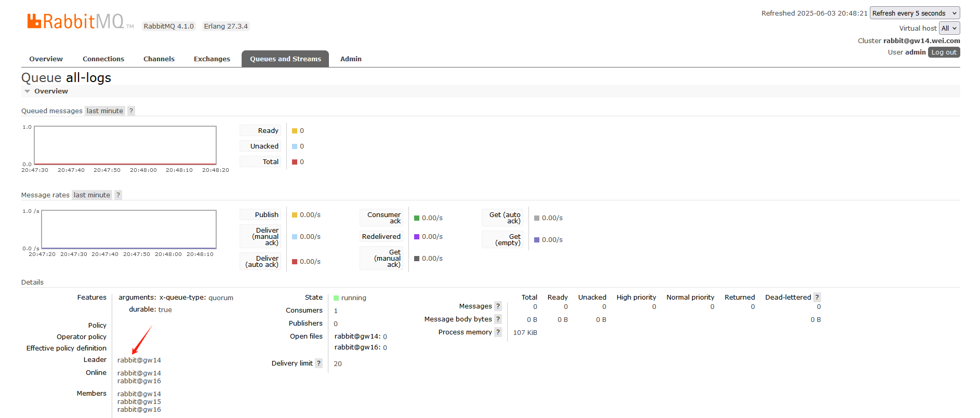The height and width of the screenshot is (418, 980).
Task: Click the x-queue-type quorum argument
Action: coord(196,298)
